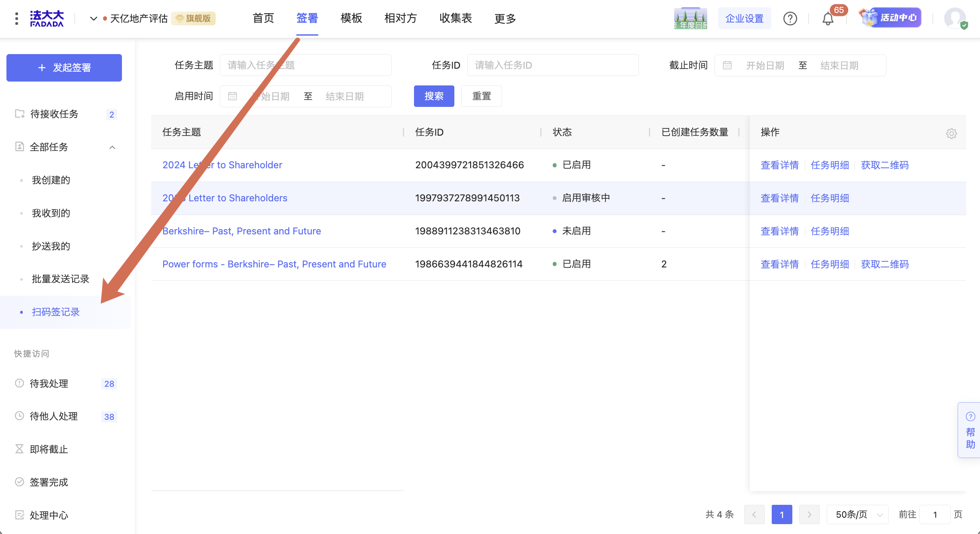Open 待接收任务 in the sidebar
This screenshot has height=534, width=980.
click(x=54, y=114)
